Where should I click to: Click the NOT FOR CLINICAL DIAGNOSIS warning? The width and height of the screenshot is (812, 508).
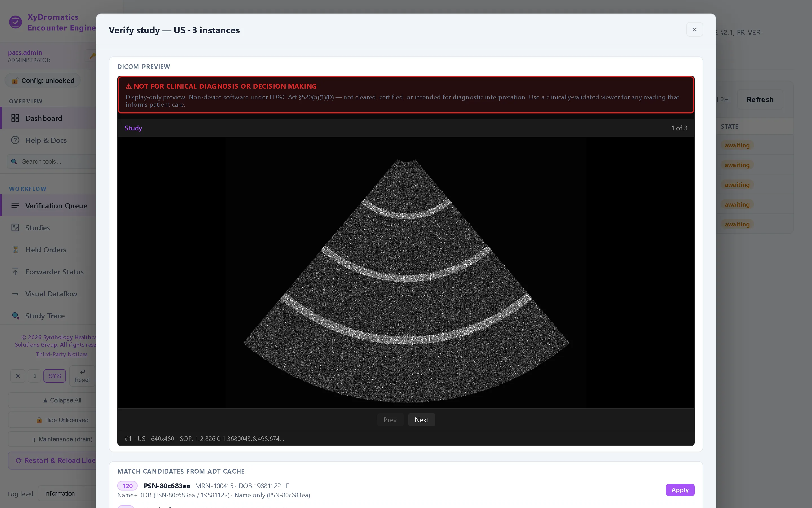tap(406, 95)
